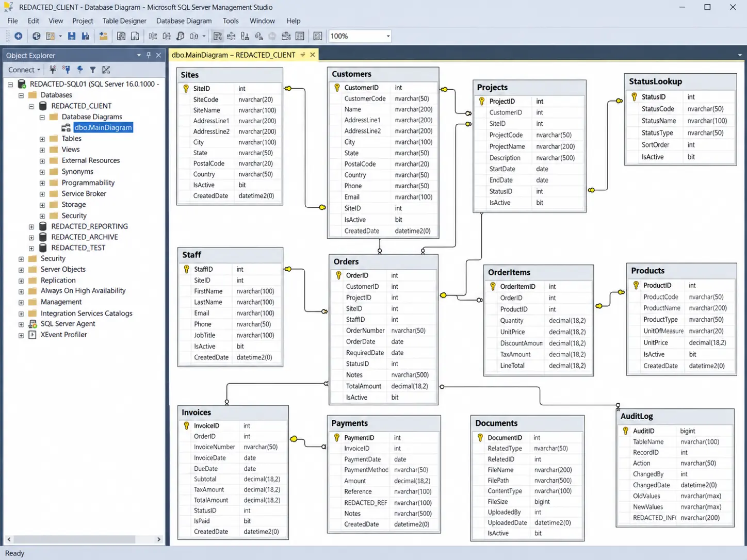
Task: Select the OrderNumber column in Orders
Action: (x=383, y=331)
